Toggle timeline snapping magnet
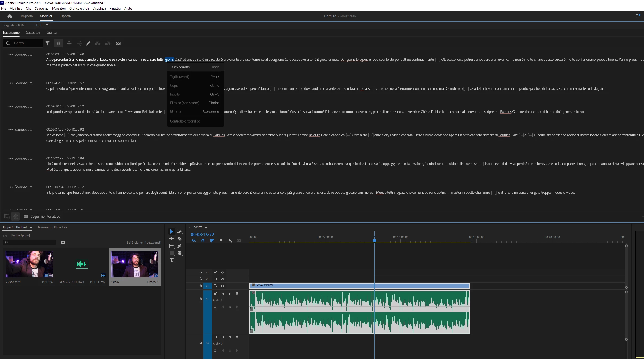The width and height of the screenshot is (644, 359). pyautogui.click(x=203, y=240)
